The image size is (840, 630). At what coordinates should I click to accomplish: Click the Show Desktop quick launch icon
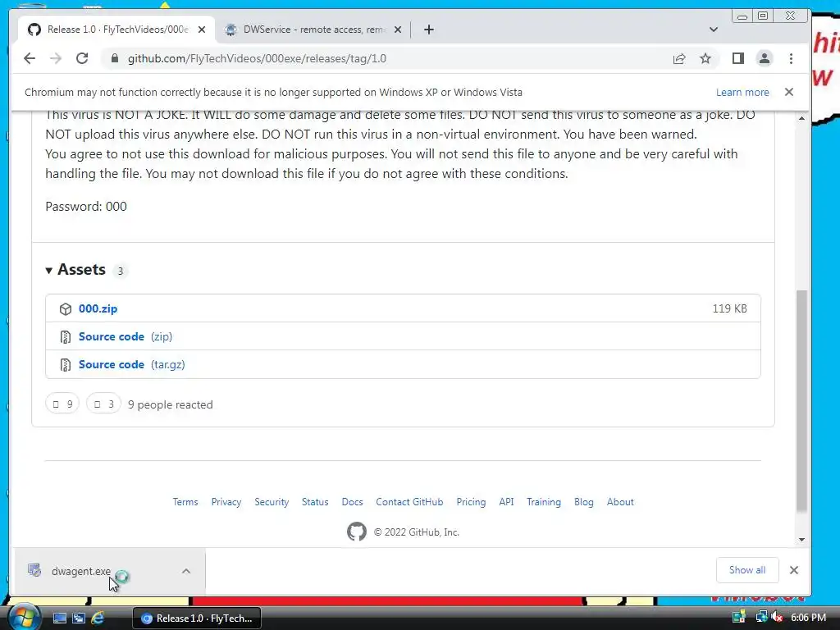point(59,619)
